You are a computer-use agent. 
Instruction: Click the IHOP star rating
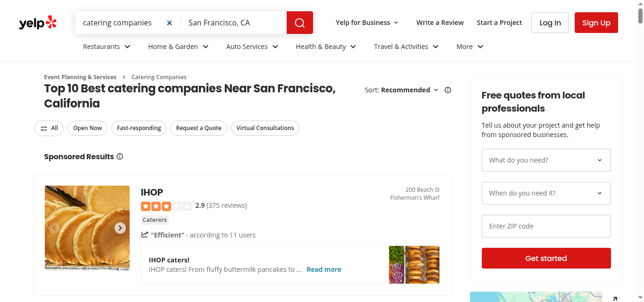tap(166, 206)
